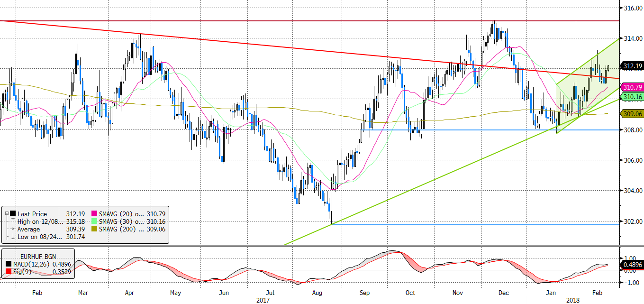Click the Apr month label on time axis
This screenshot has height=304, width=644.
click(x=130, y=293)
